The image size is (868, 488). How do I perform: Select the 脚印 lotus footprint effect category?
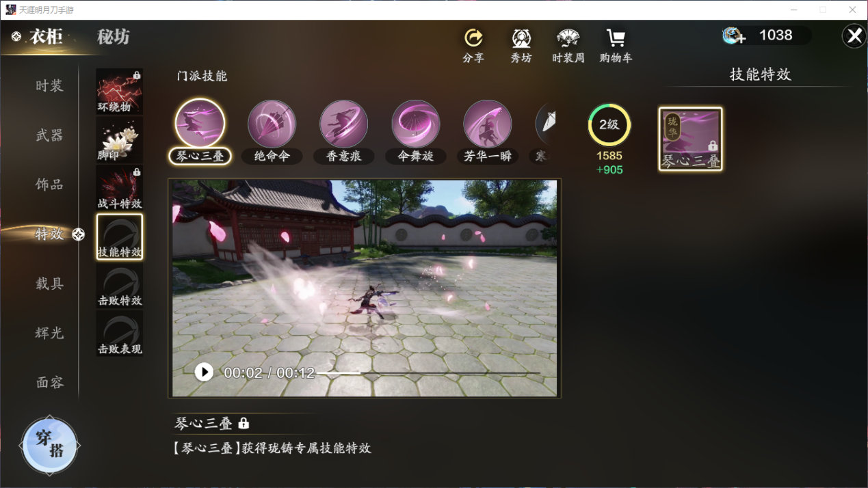(120, 139)
